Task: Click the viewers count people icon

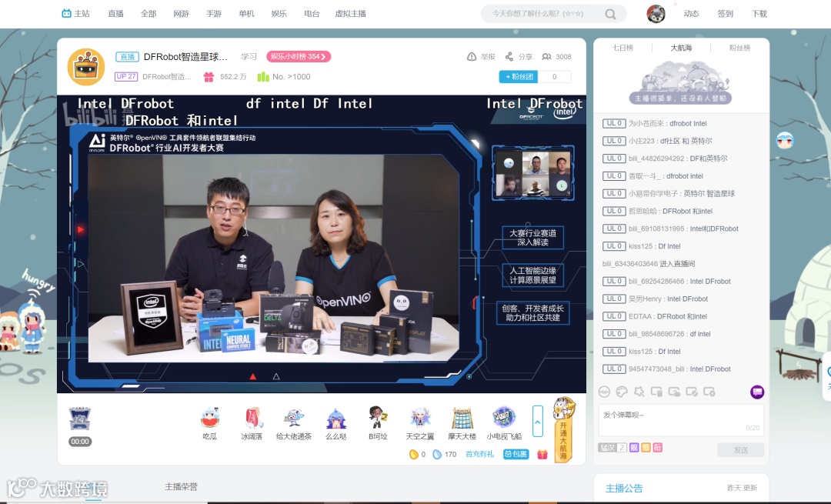Action: [546, 57]
